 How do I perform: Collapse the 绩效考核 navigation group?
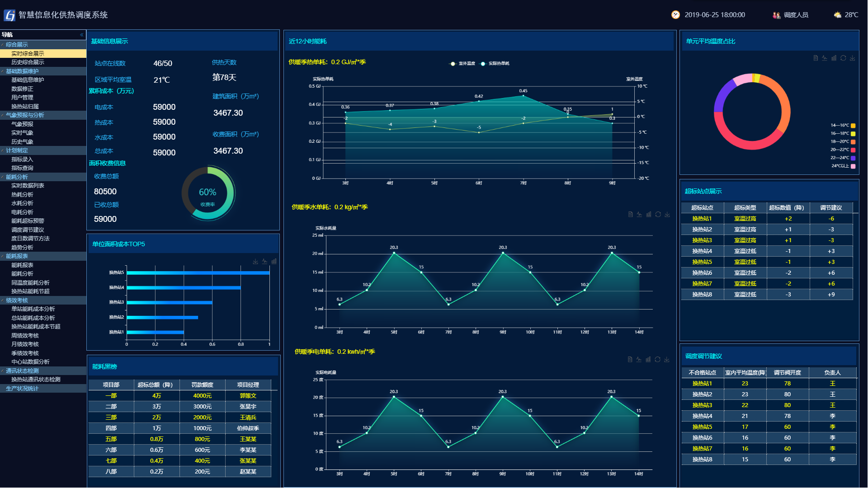pyautogui.click(x=43, y=300)
